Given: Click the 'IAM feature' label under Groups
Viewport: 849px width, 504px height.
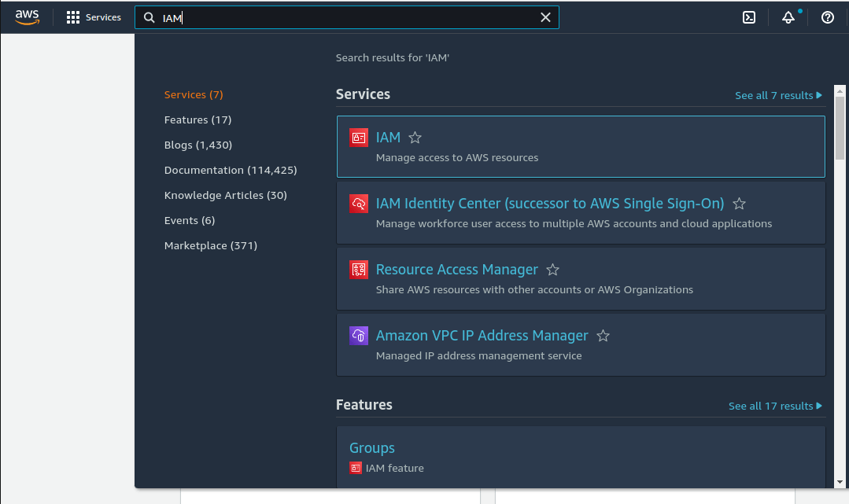Looking at the screenshot, I should [x=395, y=469].
